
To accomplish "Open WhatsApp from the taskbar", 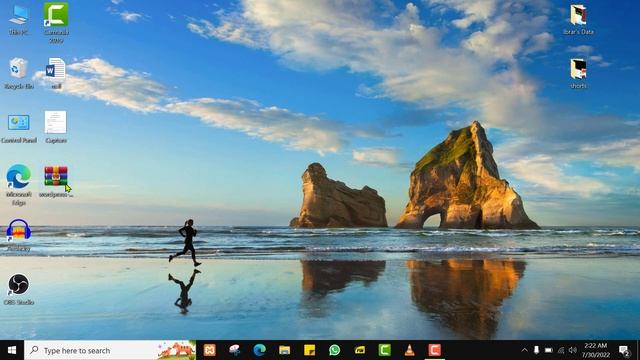I will tap(334, 350).
